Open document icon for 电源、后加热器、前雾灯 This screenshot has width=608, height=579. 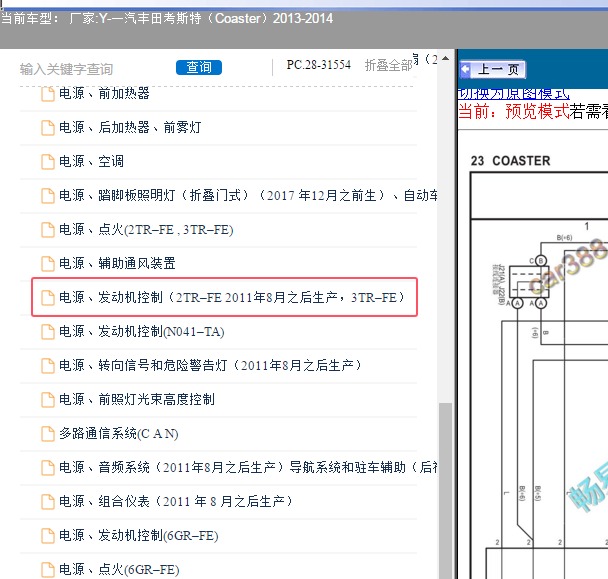pos(48,128)
